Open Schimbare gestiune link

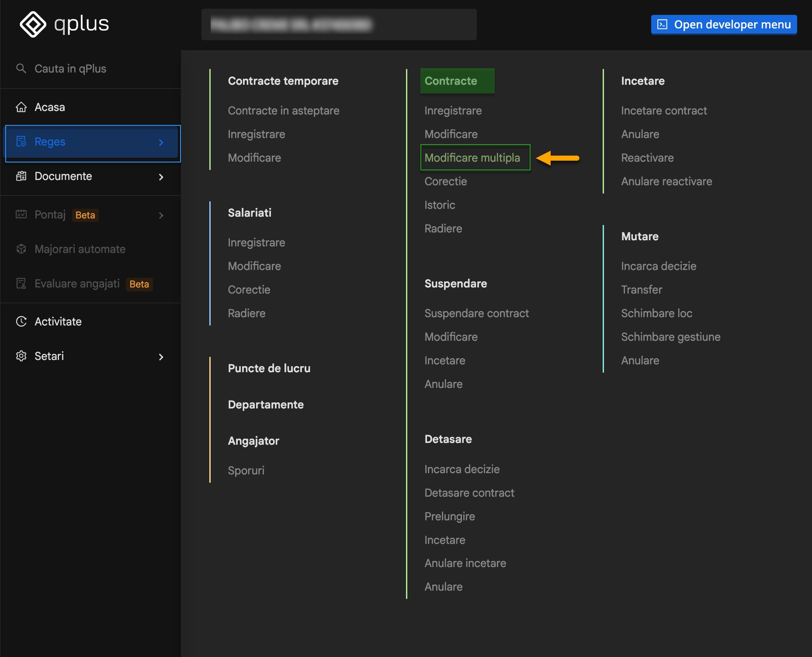[671, 337]
